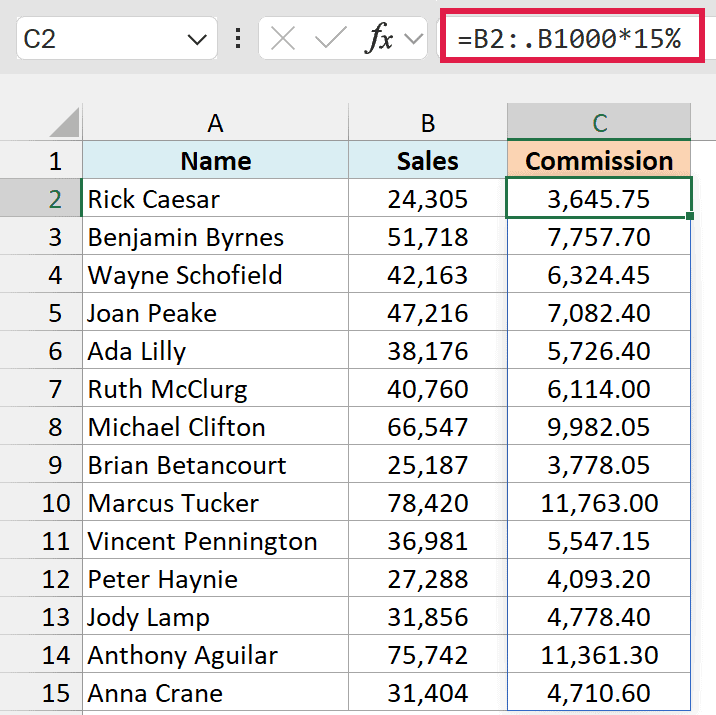Select the Marcus Tucker cell
Screen dimensions: 716x715
216,502
